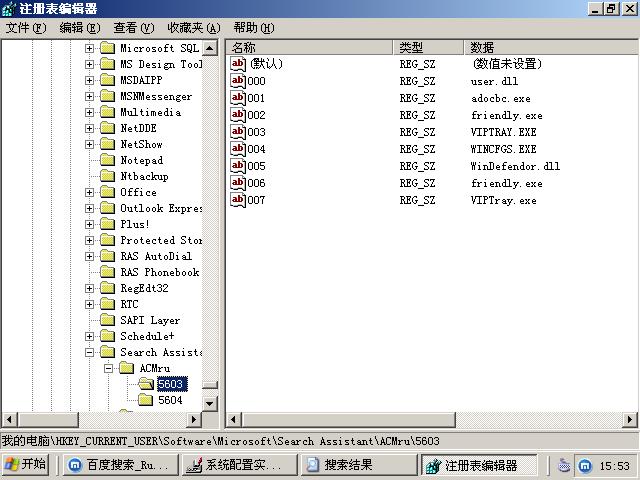The width and height of the screenshot is (640, 480).
Task: Click the string icon of value 002
Action: (238, 115)
